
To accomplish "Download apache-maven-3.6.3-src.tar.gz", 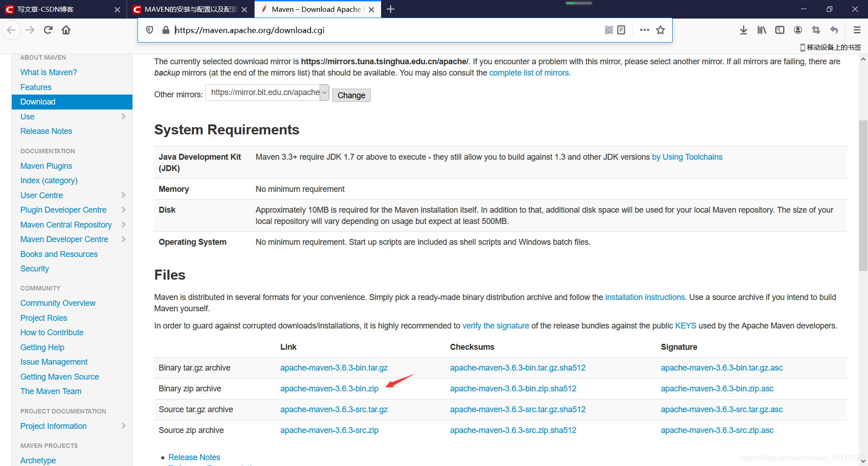I will [334, 409].
